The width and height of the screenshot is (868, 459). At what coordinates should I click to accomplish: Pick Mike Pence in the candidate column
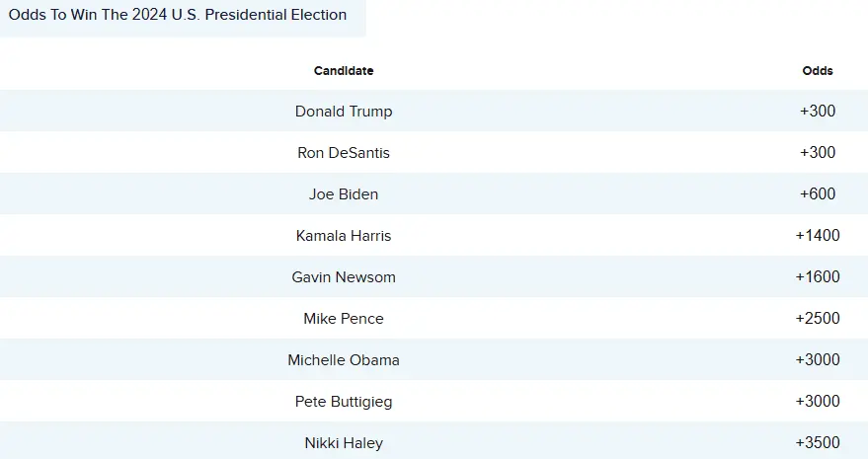(x=344, y=319)
